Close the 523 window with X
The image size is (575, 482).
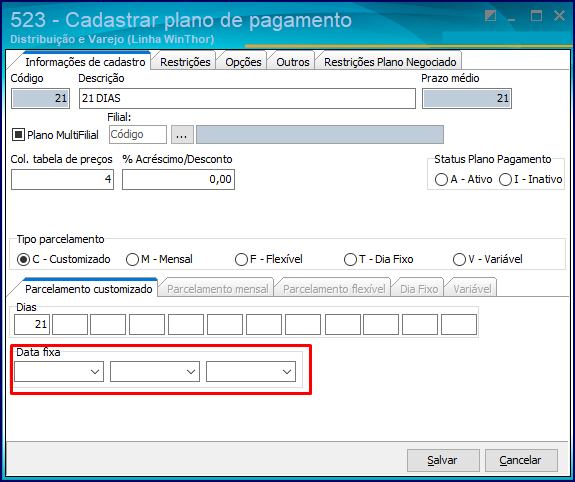(559, 16)
